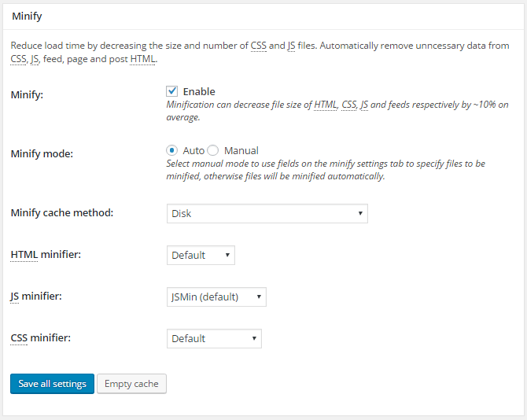The height and width of the screenshot is (420, 527).
Task: Click the 'Minification can decrease file size' note
Action: [337, 111]
